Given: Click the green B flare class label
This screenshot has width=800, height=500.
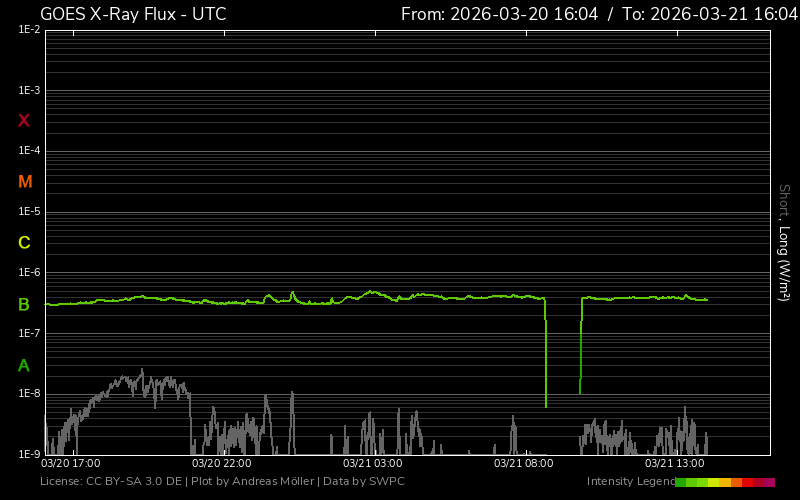Looking at the screenshot, I should [x=24, y=304].
